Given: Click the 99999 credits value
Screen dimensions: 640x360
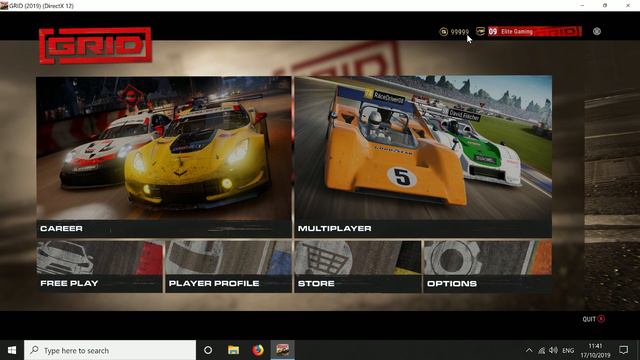Looking at the screenshot, I should (460, 32).
